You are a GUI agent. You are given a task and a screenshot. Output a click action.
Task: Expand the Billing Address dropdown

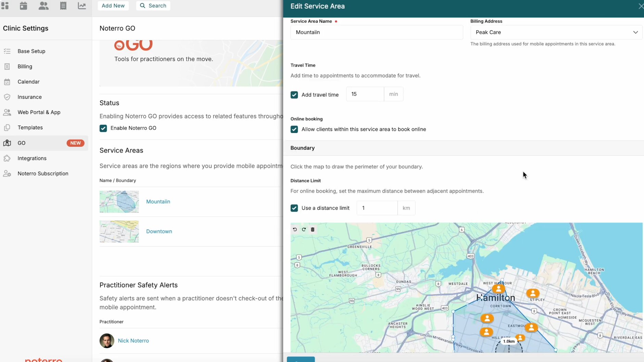[556, 32]
